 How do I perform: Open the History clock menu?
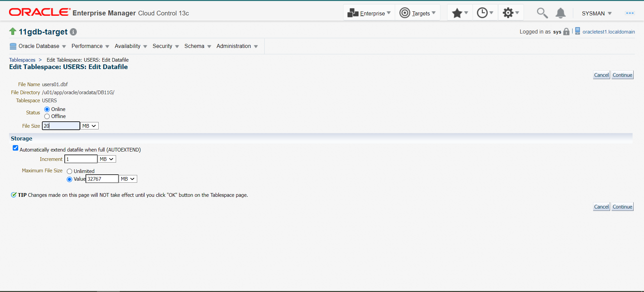(x=485, y=13)
